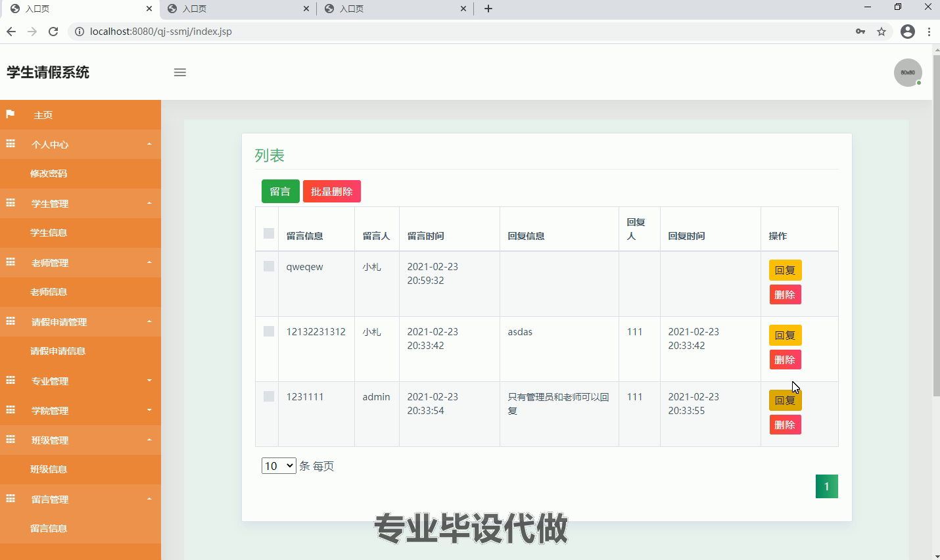Open 请假申请信息 in the sidebar
Viewport: 940px width, 560px height.
coord(58,351)
